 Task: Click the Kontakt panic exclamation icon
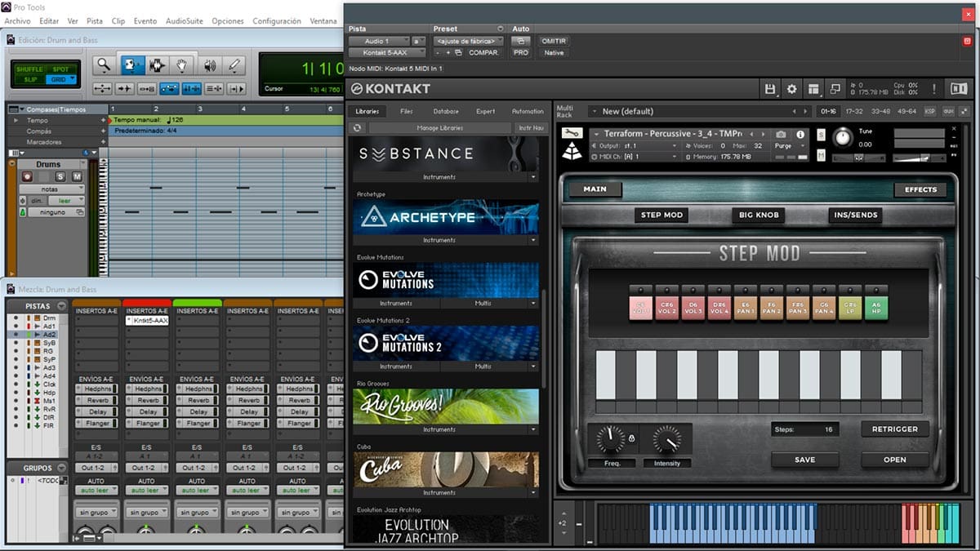pos(934,89)
